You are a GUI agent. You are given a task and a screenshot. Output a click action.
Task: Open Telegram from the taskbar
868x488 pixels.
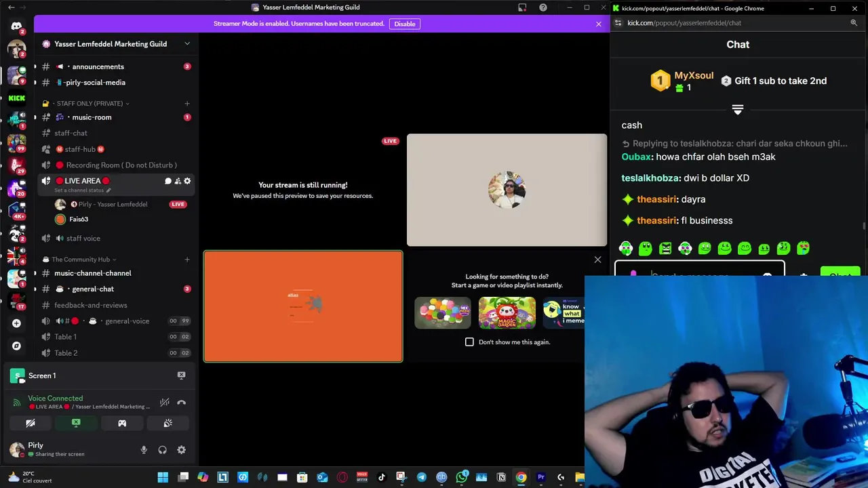(x=422, y=477)
